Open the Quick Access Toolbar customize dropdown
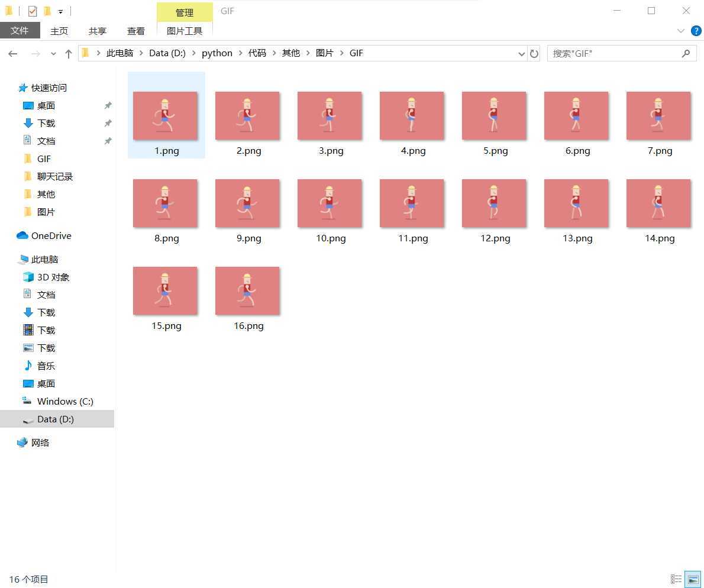 (x=60, y=12)
